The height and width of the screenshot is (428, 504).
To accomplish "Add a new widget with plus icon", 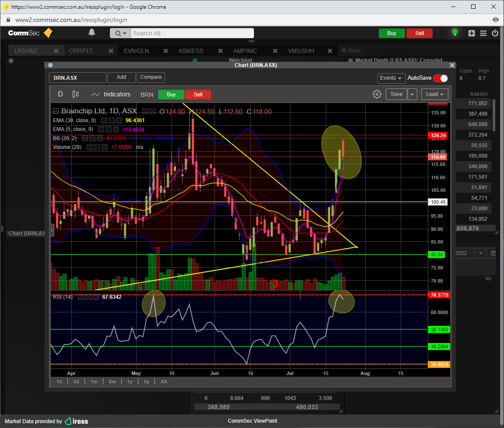I will (x=471, y=33).
